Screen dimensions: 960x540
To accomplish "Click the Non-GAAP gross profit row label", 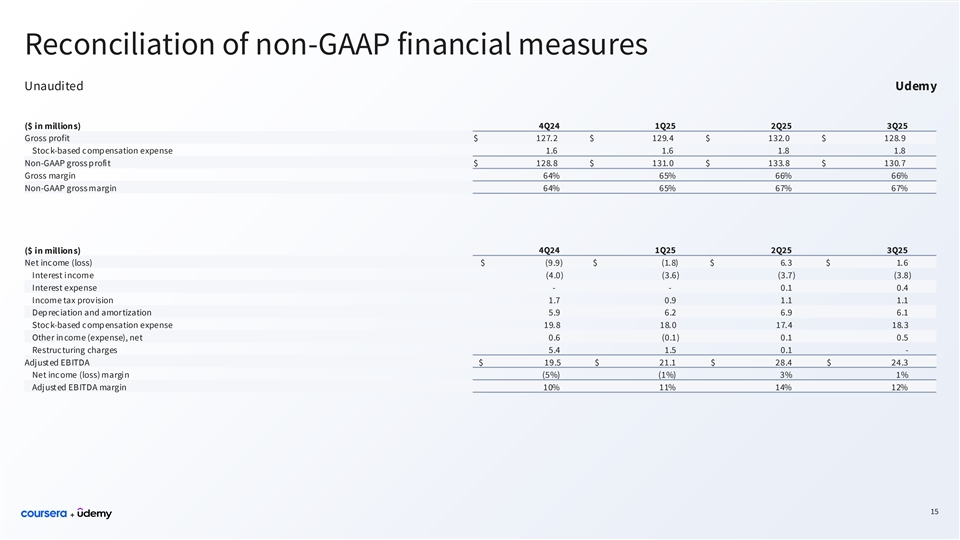I will (66, 163).
